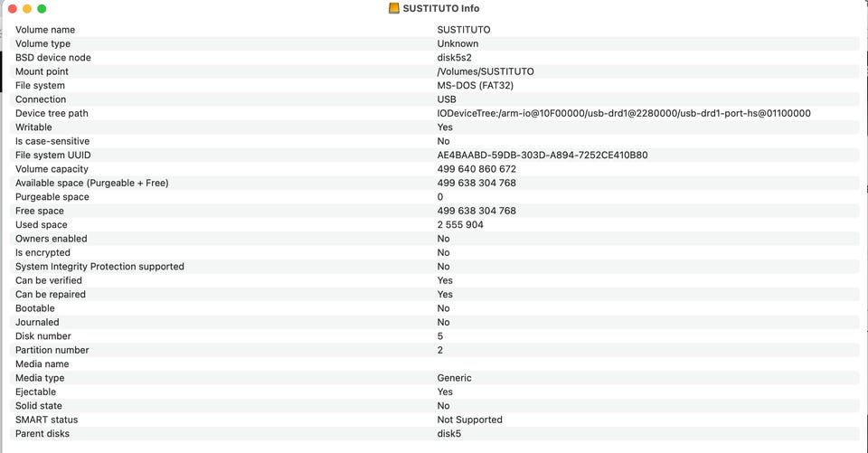Click the SUSTITUTO Info window title text
The image size is (868, 453).
click(x=440, y=8)
